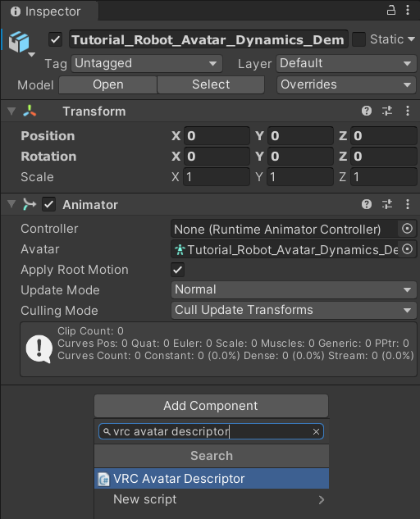Viewport: 420px width, 519px height.
Task: Click the Scale Y field
Action: point(300,177)
